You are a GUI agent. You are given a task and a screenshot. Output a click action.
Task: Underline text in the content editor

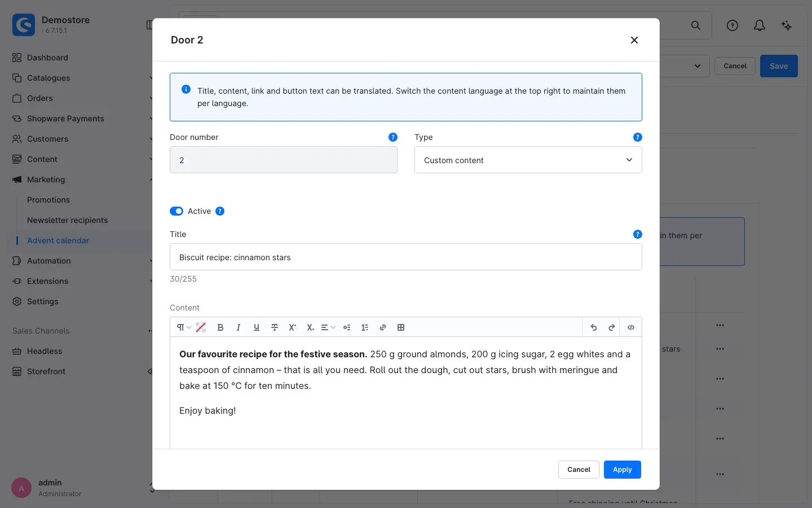click(257, 327)
